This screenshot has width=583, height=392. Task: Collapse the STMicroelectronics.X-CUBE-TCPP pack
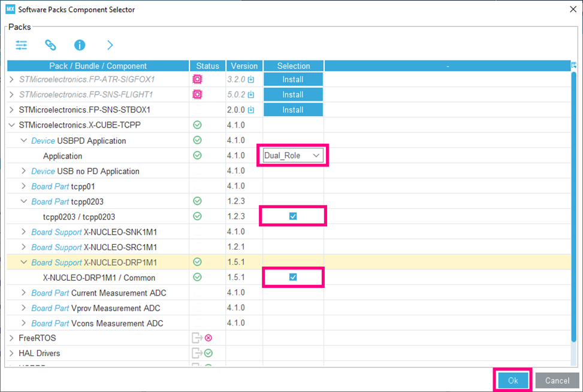pos(11,125)
